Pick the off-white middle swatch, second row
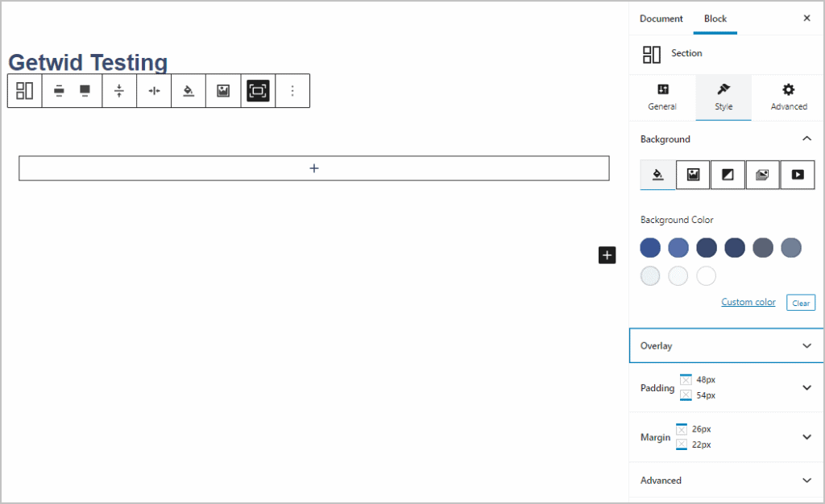Viewport: 825px width, 504px height. click(678, 276)
